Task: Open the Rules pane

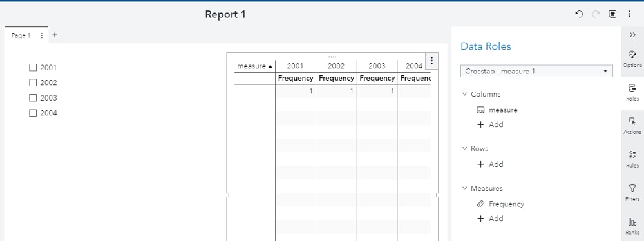Action: tap(632, 160)
